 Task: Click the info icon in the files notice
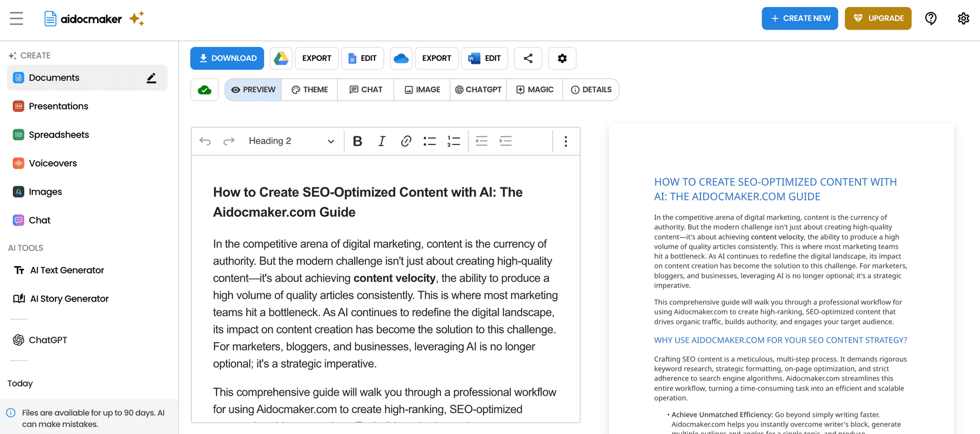(11, 413)
